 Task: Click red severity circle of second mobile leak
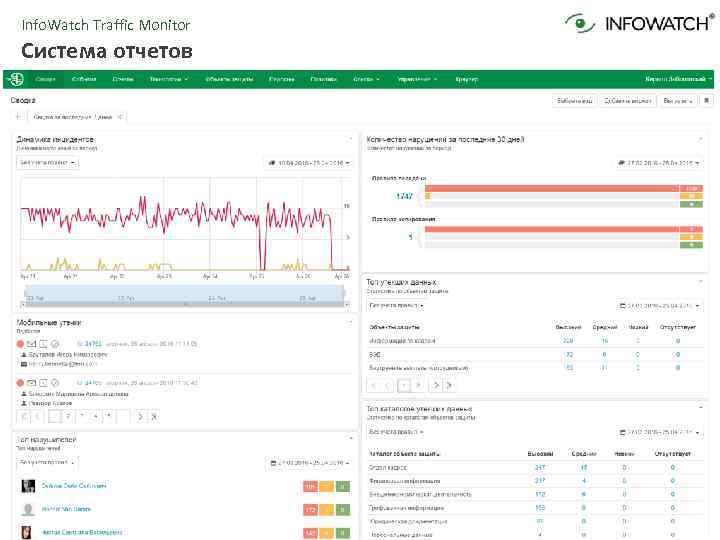click(20, 382)
